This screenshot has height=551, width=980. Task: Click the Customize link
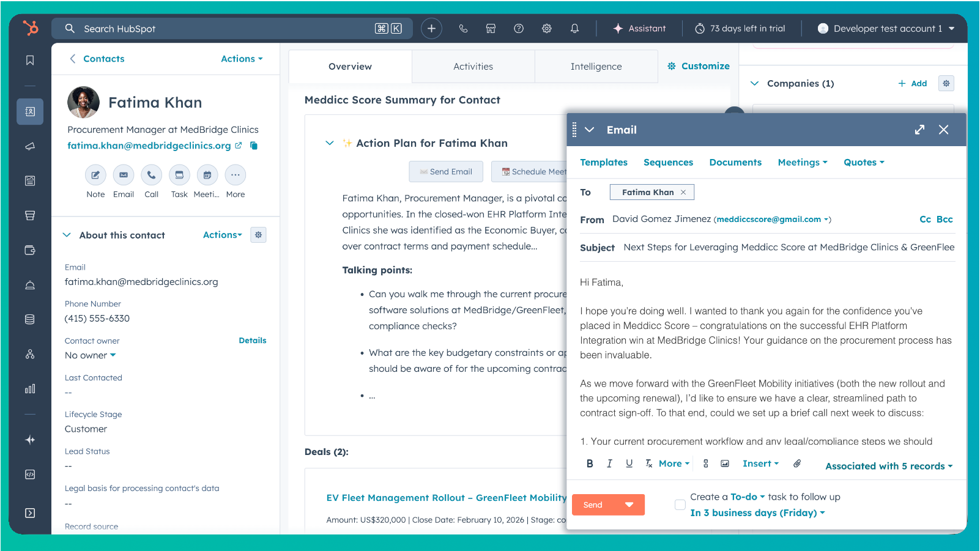pos(699,66)
